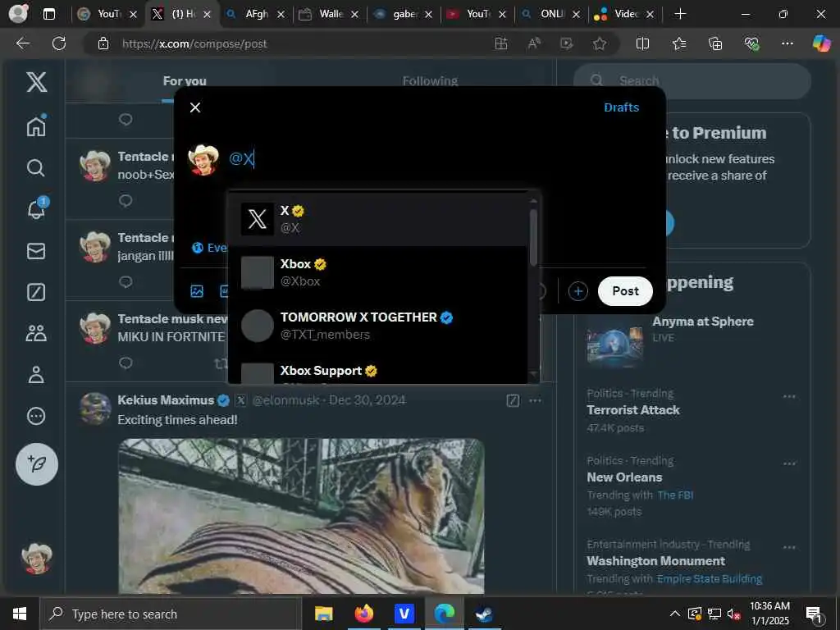Open New Orleans trending topic
The width and height of the screenshot is (840, 630).
[624, 477]
